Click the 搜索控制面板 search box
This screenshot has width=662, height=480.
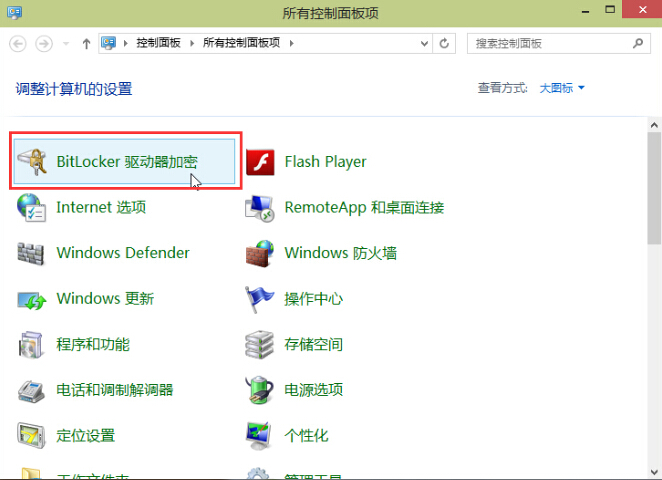(550, 43)
